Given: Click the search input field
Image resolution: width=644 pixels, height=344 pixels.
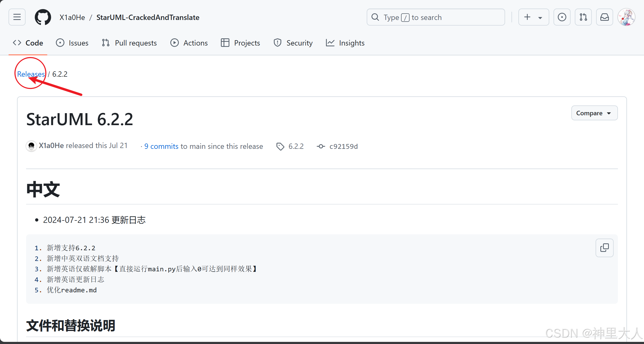Looking at the screenshot, I should point(436,17).
